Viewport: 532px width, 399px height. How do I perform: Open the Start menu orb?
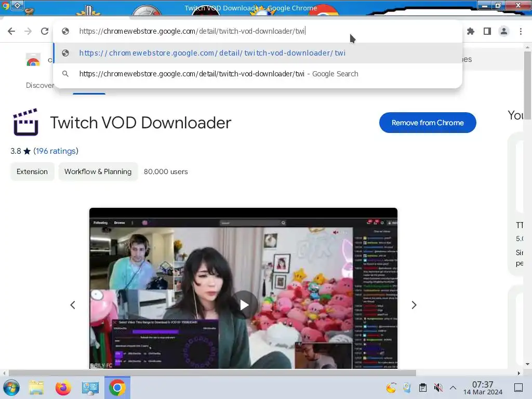click(11, 388)
